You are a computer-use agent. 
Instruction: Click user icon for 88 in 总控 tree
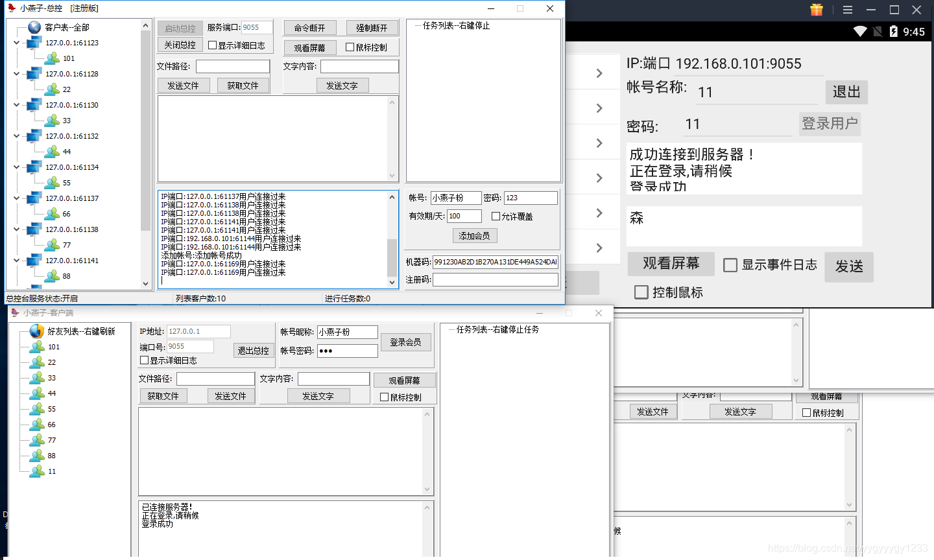click(x=53, y=276)
